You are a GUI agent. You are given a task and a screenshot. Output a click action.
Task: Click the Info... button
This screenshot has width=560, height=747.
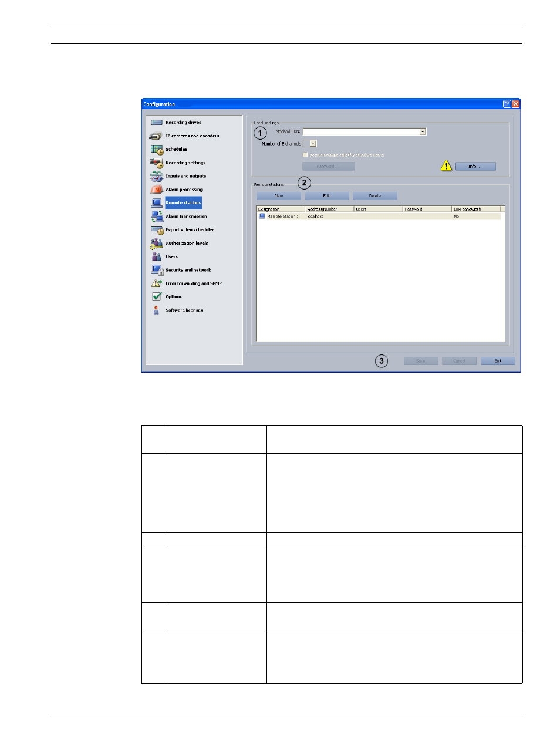[475, 167]
